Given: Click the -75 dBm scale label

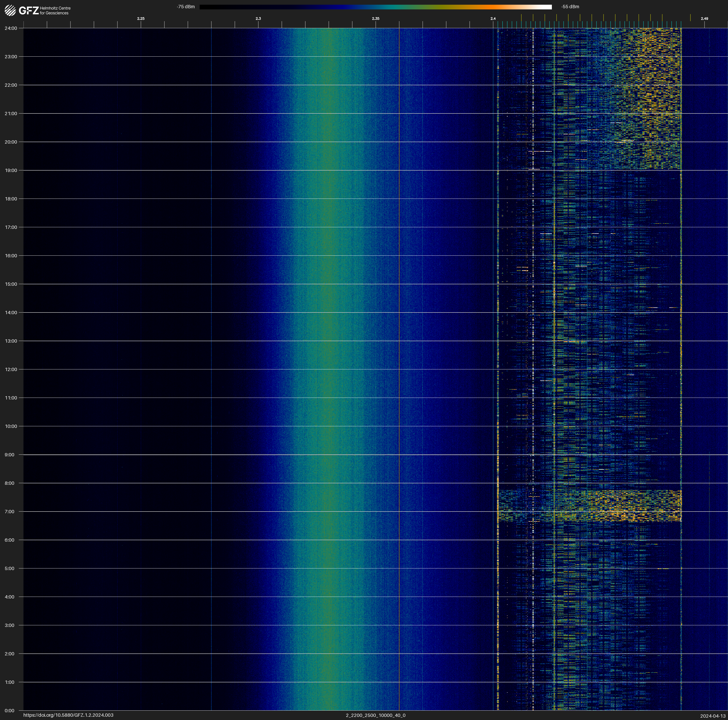Looking at the screenshot, I should [186, 7].
